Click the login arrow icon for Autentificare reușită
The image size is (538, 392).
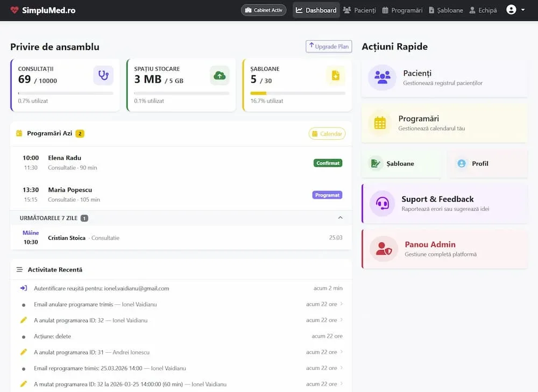pos(23,288)
